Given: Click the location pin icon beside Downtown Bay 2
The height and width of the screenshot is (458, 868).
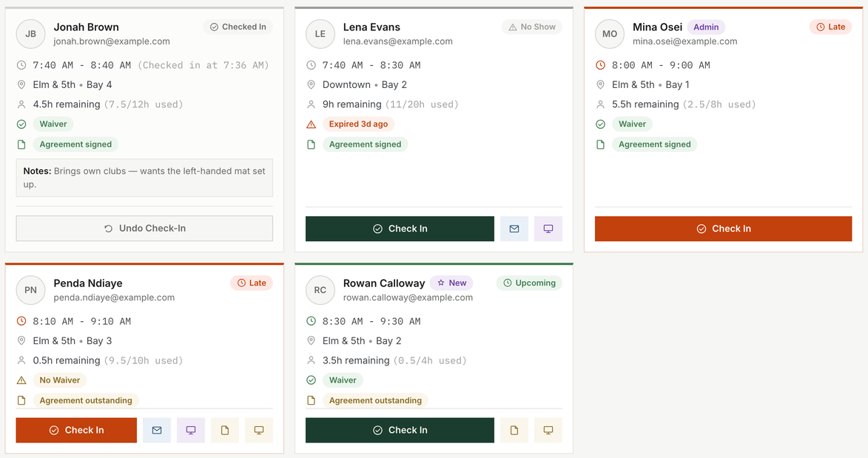Looking at the screenshot, I should click(311, 85).
